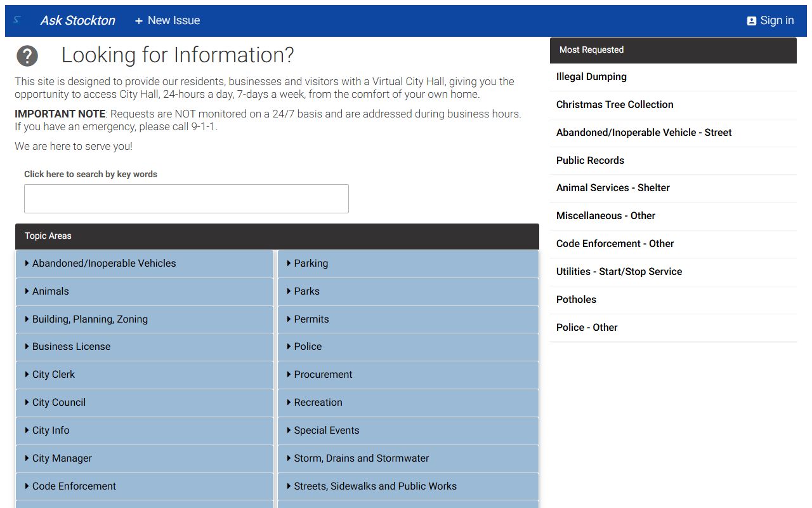Click the Topic Areas panel header
The image size is (812, 508).
(x=277, y=236)
